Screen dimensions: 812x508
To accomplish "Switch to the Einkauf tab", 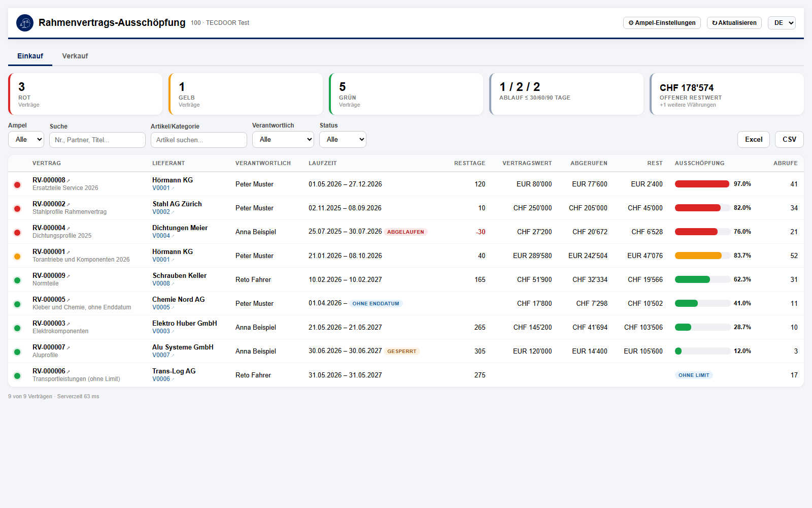I will tap(30, 56).
